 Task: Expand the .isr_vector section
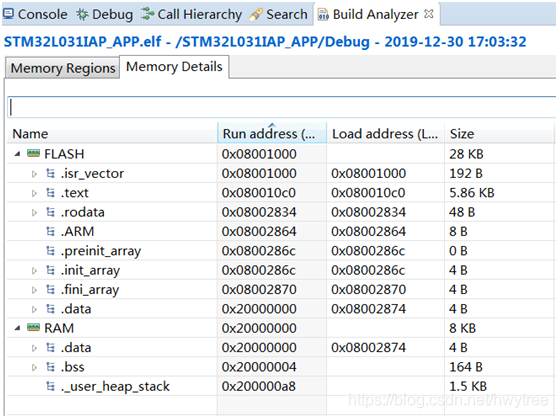[x=34, y=174]
